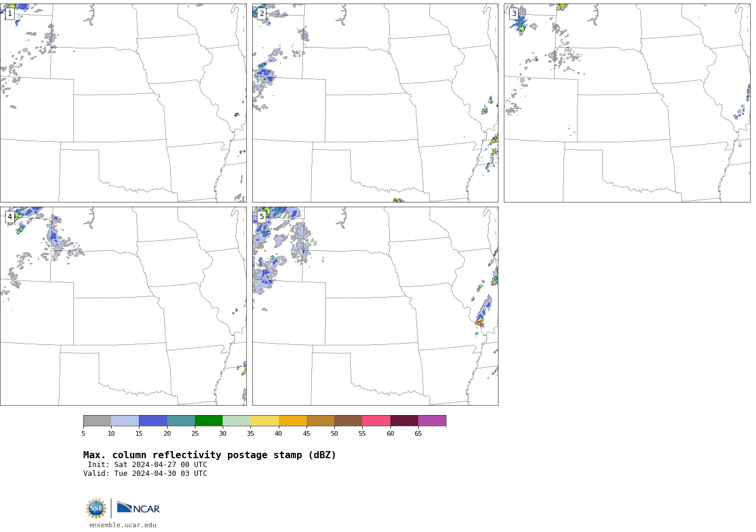
Task: Click the light blue 10-15 dBZ swatch
Action: point(125,420)
